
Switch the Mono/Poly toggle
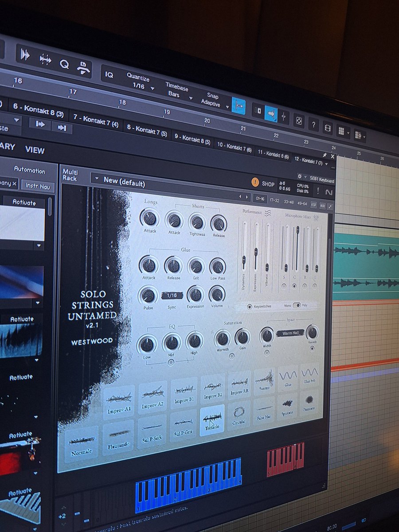click(x=297, y=305)
